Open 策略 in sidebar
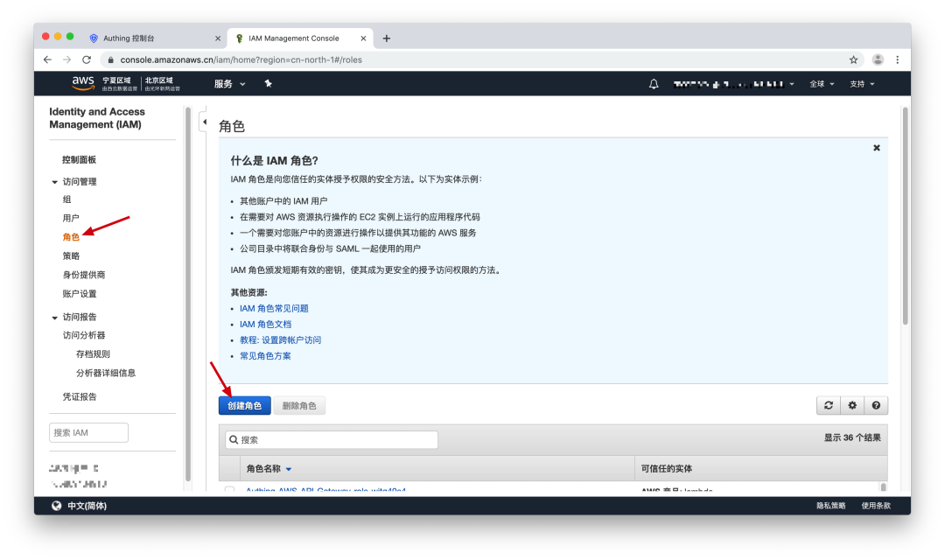Image resolution: width=945 pixels, height=560 pixels. [x=71, y=256]
